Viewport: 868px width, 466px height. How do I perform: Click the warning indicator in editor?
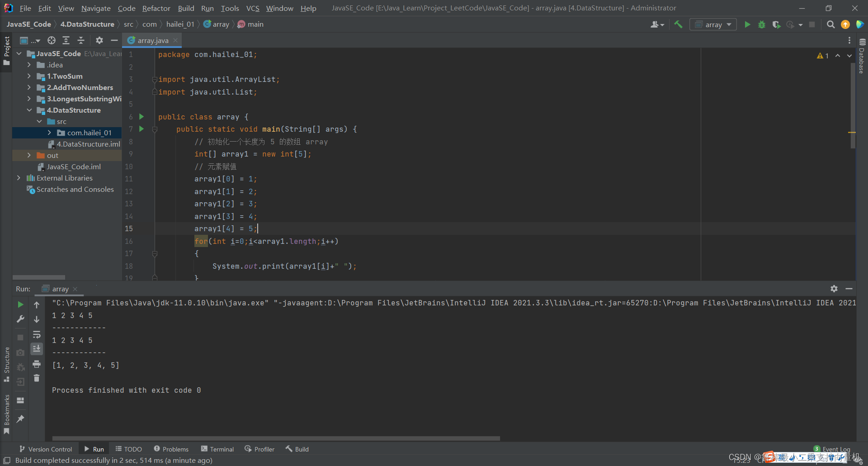click(823, 56)
